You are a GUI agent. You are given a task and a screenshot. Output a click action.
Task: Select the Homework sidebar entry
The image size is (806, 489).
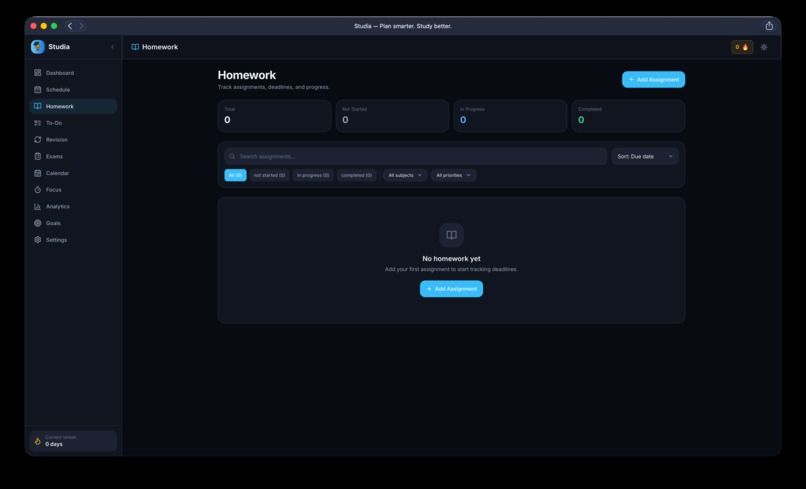73,106
